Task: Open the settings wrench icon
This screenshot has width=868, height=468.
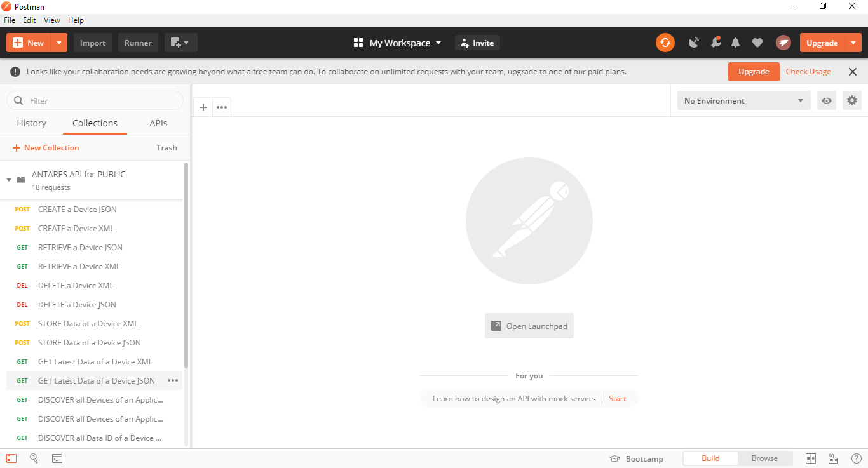Action: tap(715, 43)
